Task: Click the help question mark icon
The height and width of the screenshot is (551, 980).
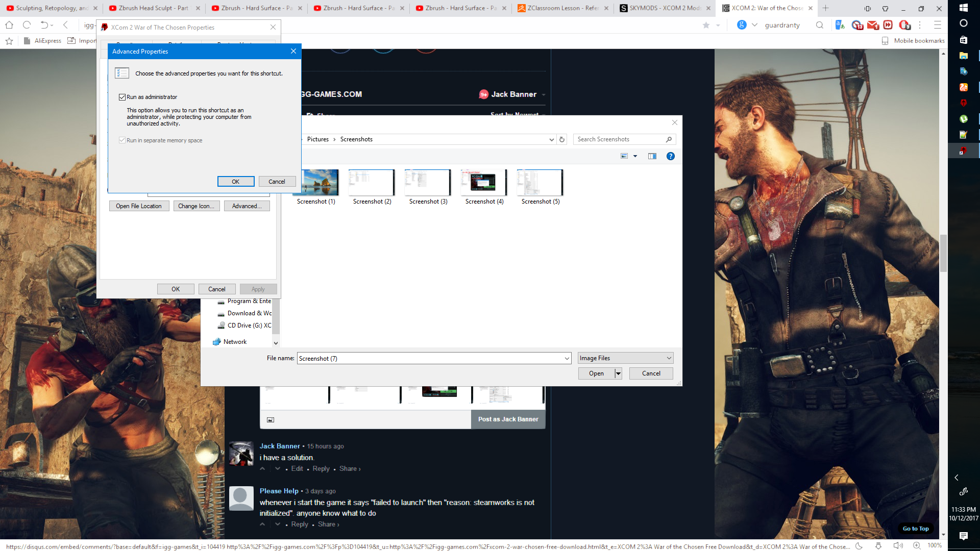Action: coord(671,156)
